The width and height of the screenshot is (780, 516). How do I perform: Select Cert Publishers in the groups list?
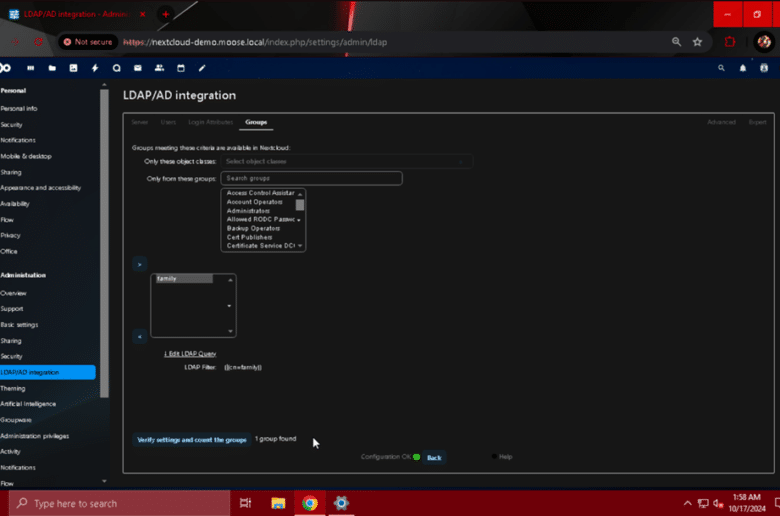pyautogui.click(x=249, y=237)
